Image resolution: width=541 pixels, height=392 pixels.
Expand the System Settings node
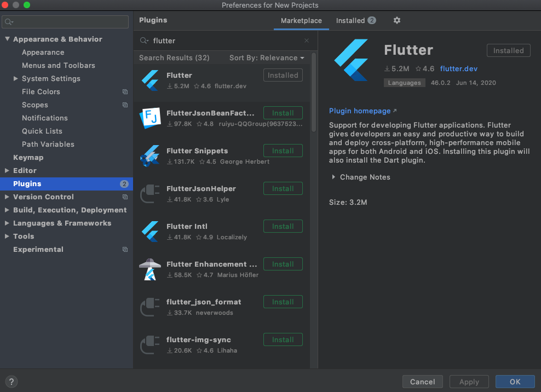15,79
